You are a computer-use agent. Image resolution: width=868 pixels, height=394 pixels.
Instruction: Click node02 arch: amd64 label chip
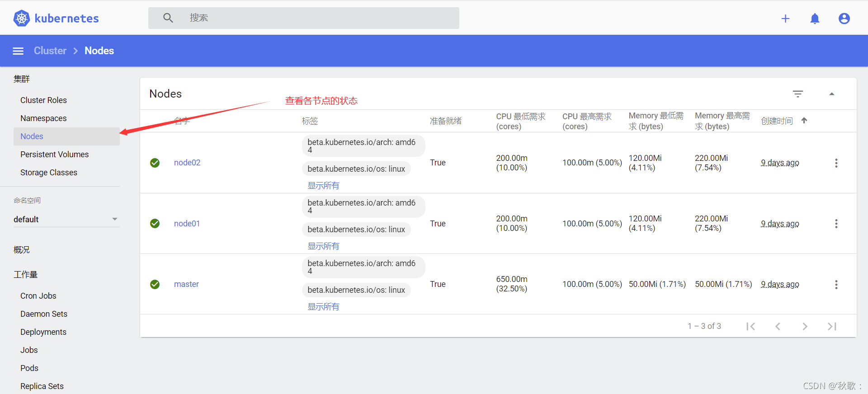[363, 146]
